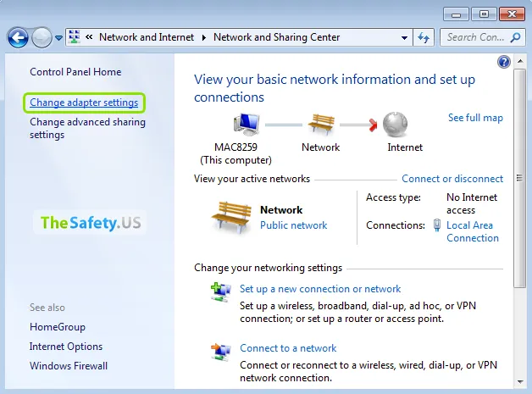Click the scrollbar up arrow
The height and width of the screenshot is (394, 532).
click(520, 61)
